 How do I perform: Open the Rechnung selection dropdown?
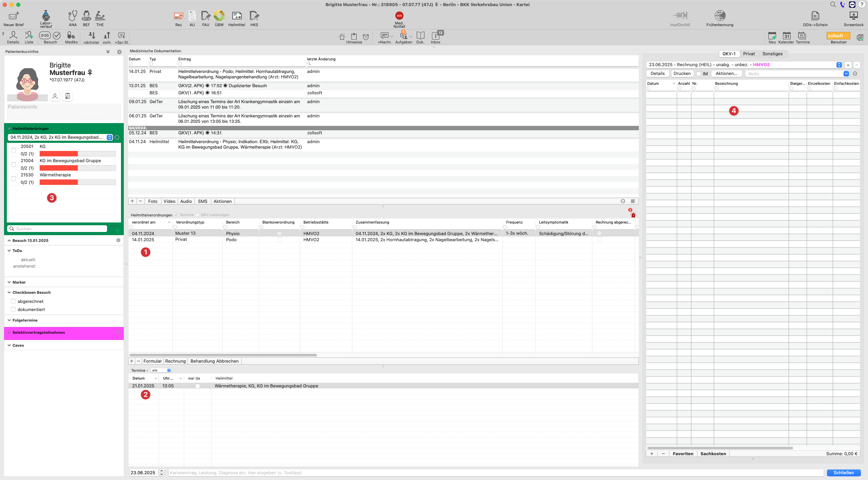coord(839,65)
